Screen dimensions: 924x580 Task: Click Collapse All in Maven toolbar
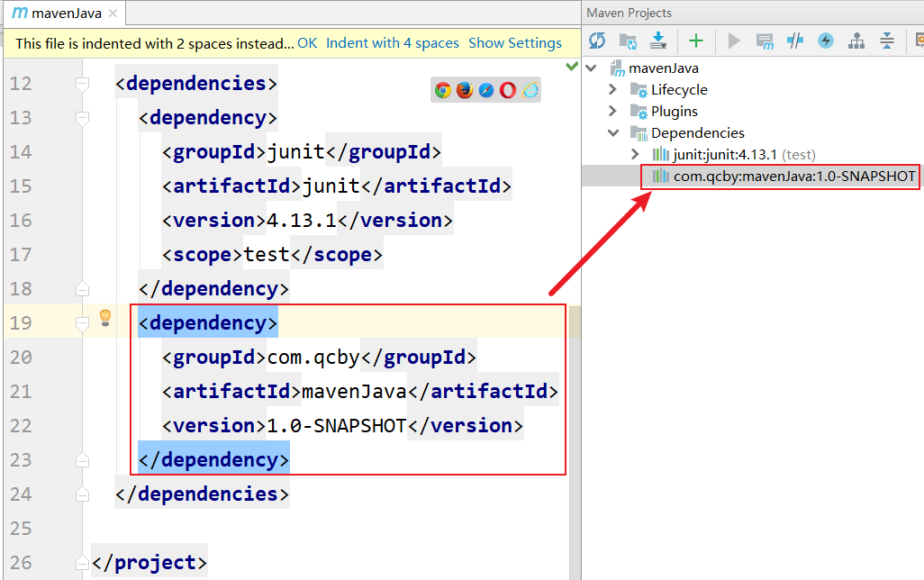pyautogui.click(x=887, y=41)
